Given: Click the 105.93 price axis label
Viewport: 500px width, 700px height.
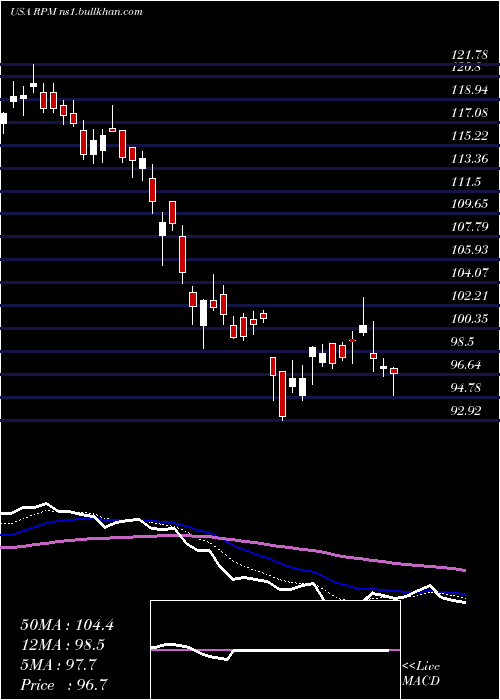Looking at the screenshot, I should pos(469,250).
